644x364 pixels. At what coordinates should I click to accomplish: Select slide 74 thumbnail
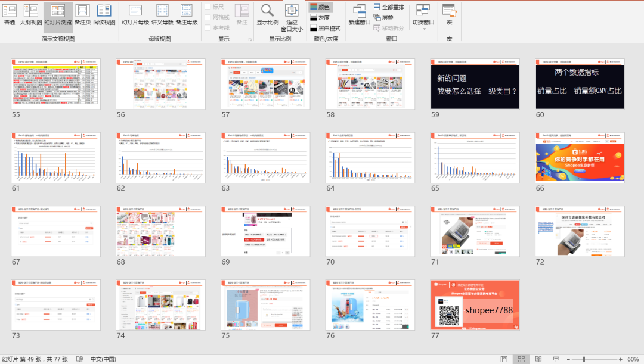point(160,305)
